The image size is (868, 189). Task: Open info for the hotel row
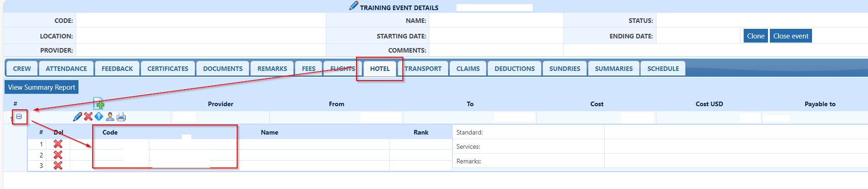click(x=99, y=117)
